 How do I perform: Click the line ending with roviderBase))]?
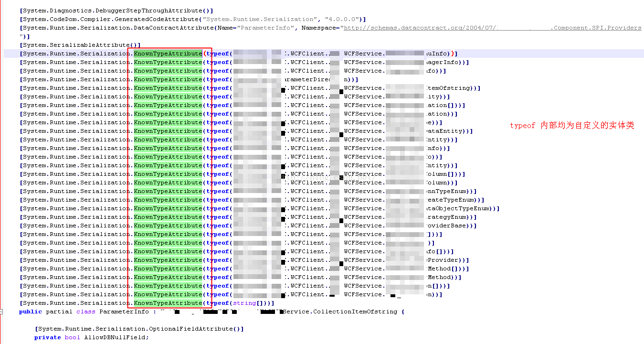point(248,226)
